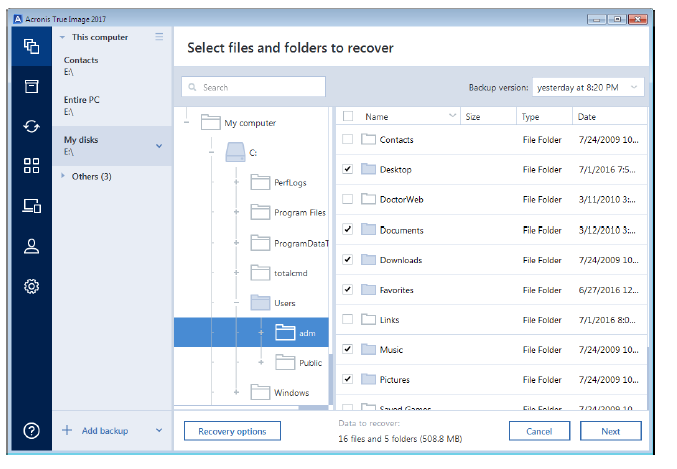Sort by the Type column header
This screenshot has width=677, height=469.
tap(544, 116)
